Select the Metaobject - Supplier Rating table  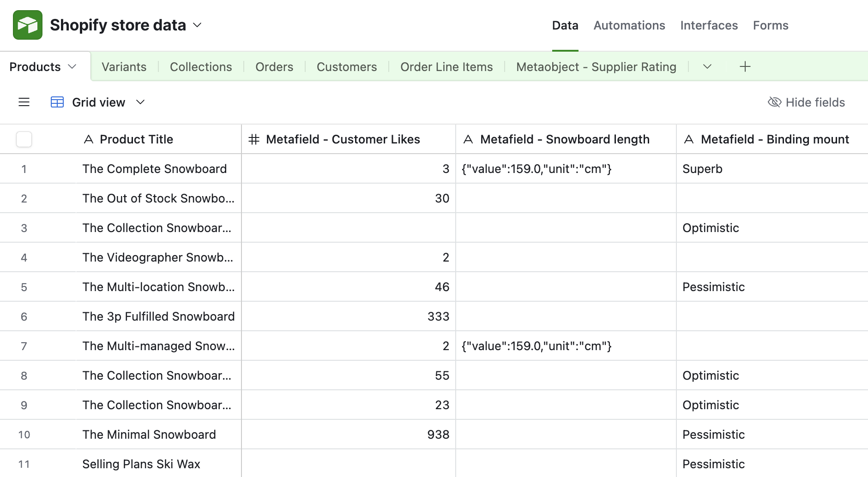pyautogui.click(x=596, y=67)
